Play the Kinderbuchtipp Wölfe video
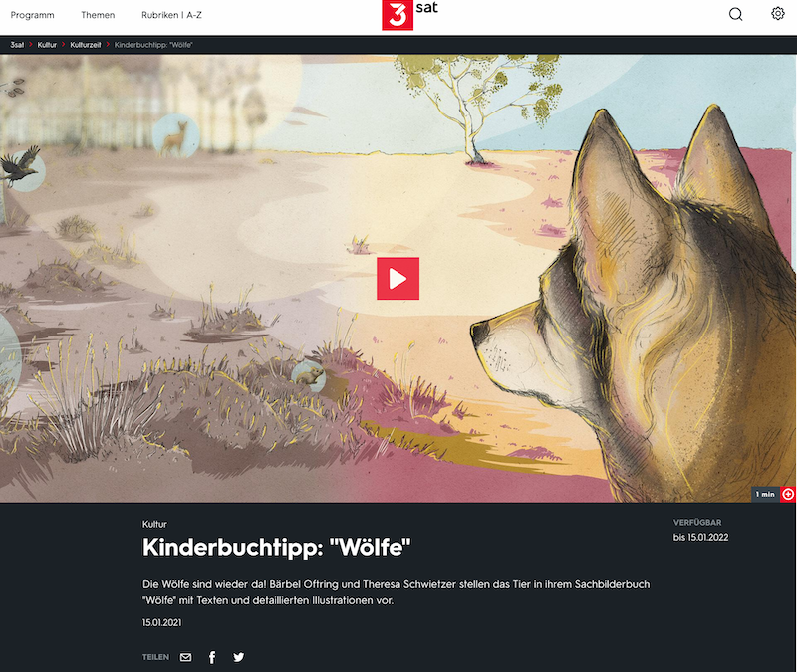Image resolution: width=797 pixels, height=672 pixels. 398,279
